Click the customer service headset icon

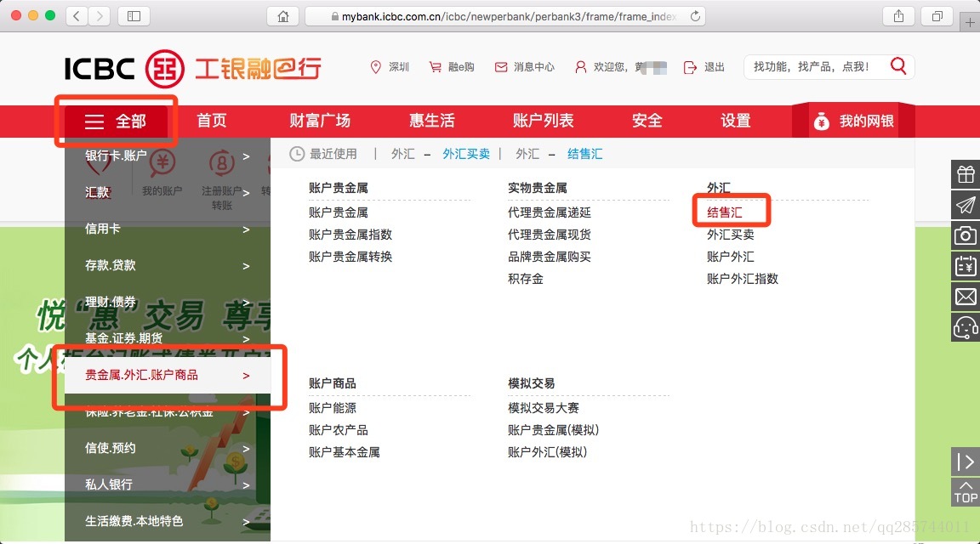coord(966,327)
